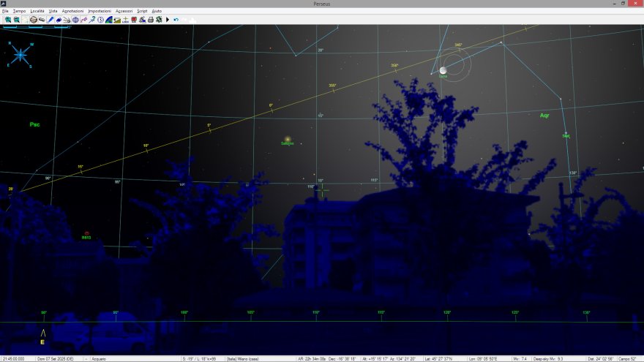Click the undo arrow toolbar icon
The width and height of the screenshot is (644, 362).
click(176, 20)
